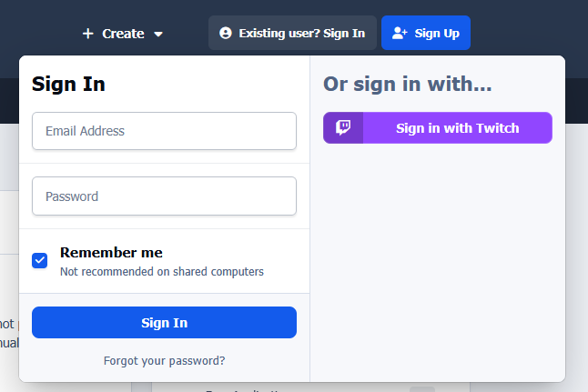
Task: Click the Sign In panel heading
Action: tap(68, 84)
